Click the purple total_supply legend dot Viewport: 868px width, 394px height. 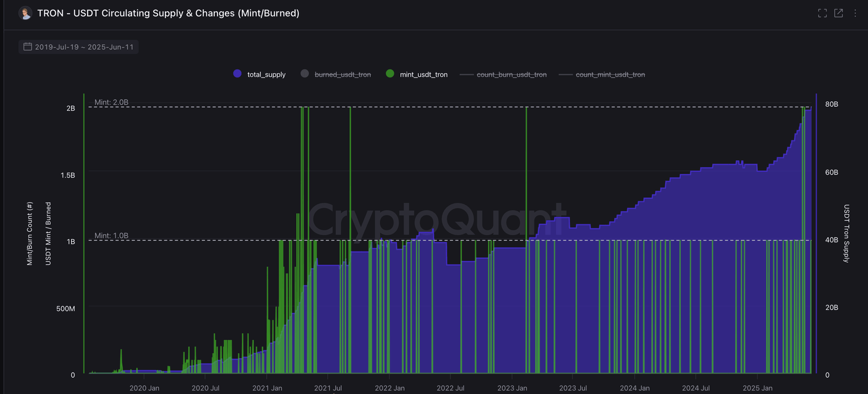point(237,74)
